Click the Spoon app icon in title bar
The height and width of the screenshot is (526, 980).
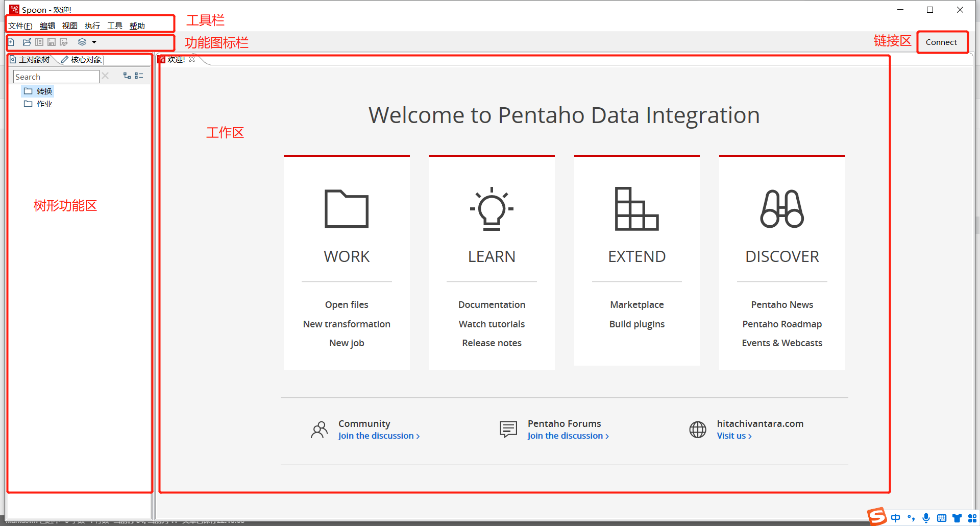14,10
